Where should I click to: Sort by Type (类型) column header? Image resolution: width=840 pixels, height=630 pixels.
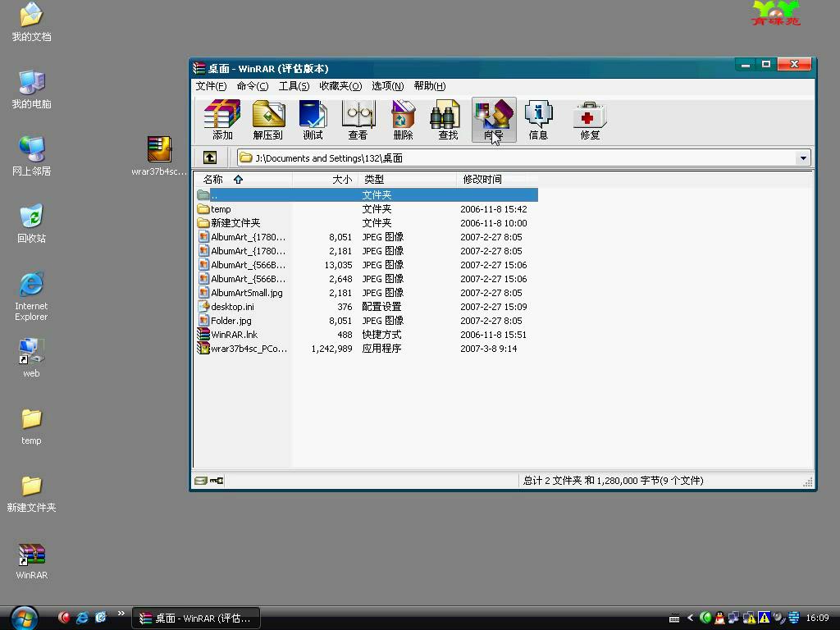click(x=407, y=180)
